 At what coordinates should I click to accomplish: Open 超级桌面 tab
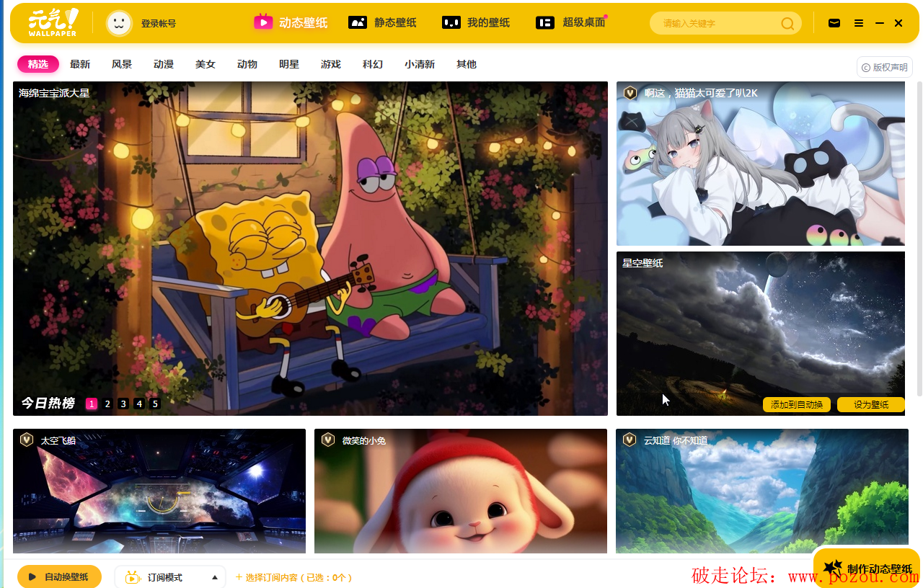(571, 22)
